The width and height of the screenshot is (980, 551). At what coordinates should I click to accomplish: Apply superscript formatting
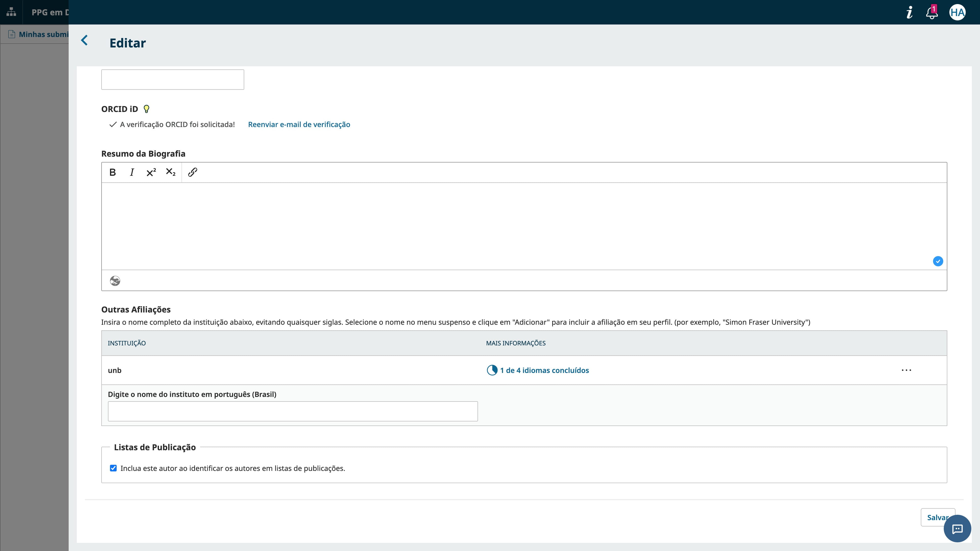click(x=151, y=172)
